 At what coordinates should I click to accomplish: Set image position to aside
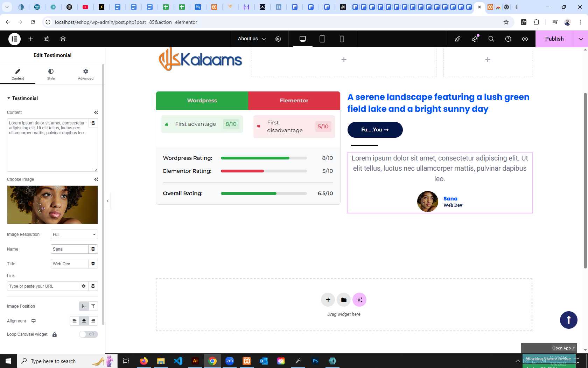click(x=84, y=306)
